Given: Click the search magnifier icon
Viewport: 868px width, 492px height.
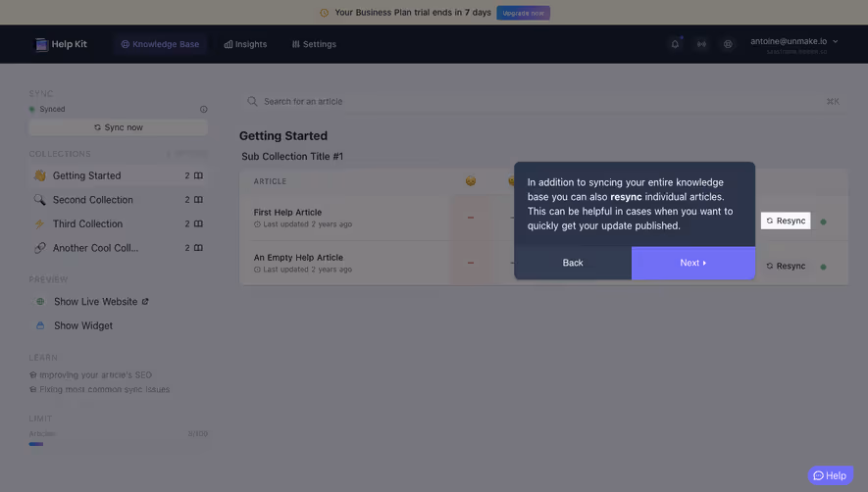Looking at the screenshot, I should coord(252,101).
